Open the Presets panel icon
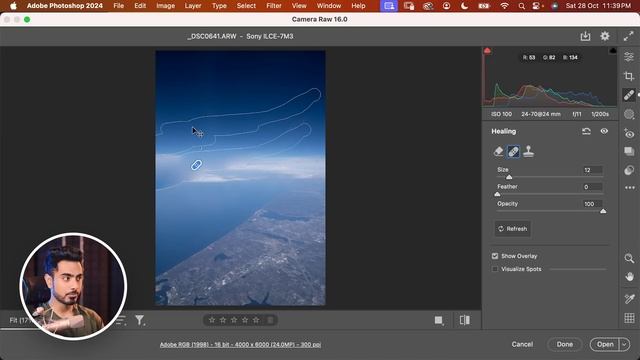 click(629, 170)
